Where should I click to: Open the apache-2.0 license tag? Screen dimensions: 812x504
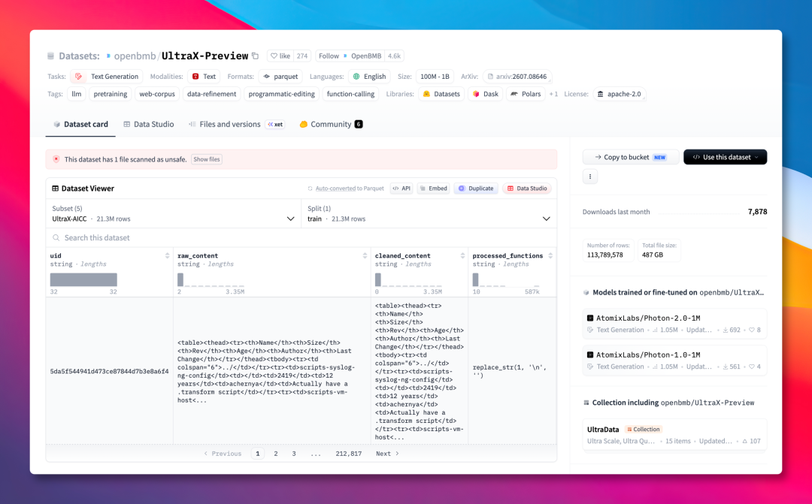[x=619, y=94]
